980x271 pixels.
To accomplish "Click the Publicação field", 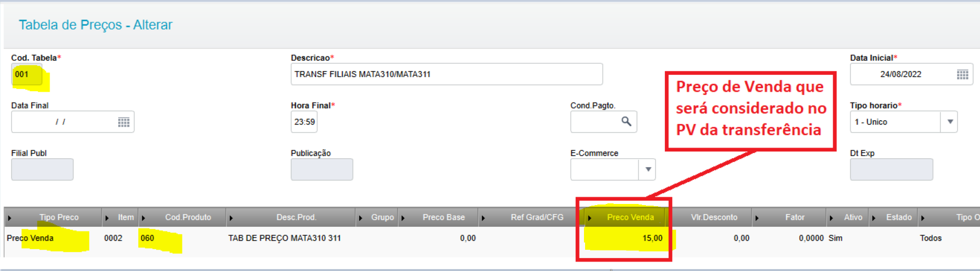I will point(322,169).
